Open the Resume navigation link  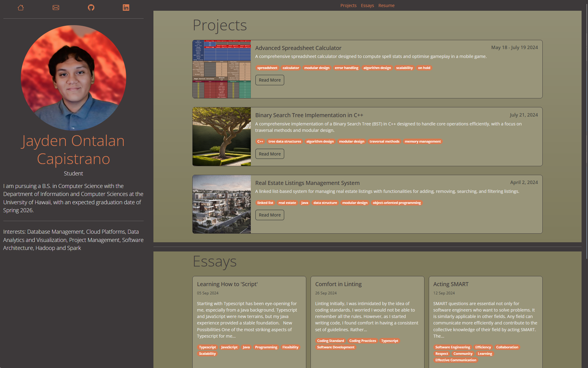coord(386,5)
